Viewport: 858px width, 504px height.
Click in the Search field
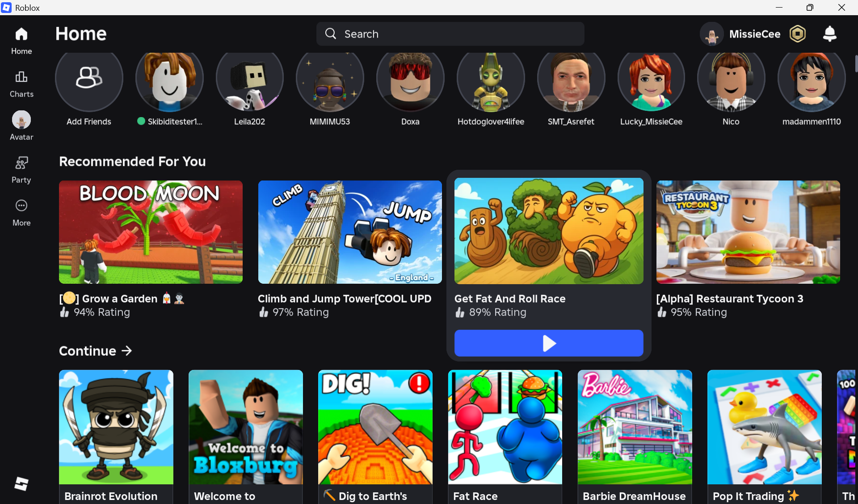click(450, 34)
